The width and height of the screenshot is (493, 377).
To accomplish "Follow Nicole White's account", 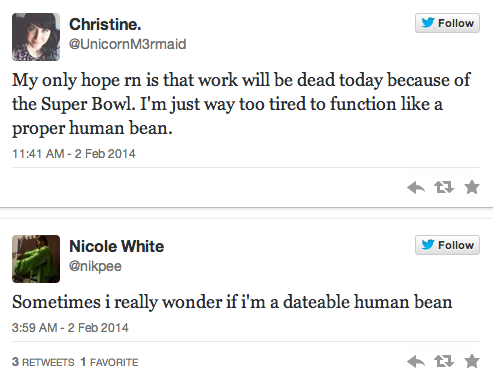I will pos(447,245).
